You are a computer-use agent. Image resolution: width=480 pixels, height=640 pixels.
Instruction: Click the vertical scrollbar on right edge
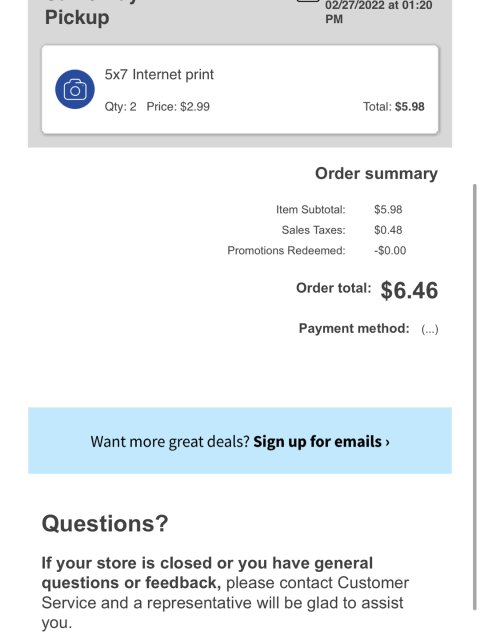[475, 397]
